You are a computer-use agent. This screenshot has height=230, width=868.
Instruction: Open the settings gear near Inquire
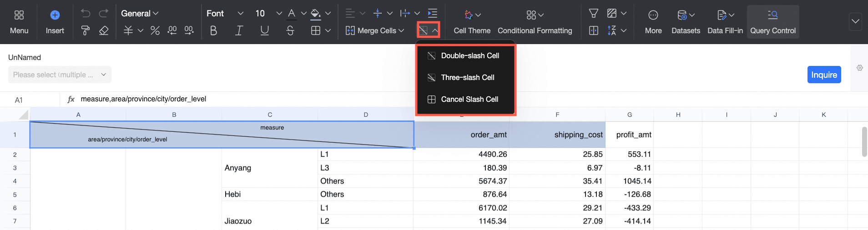click(860, 68)
